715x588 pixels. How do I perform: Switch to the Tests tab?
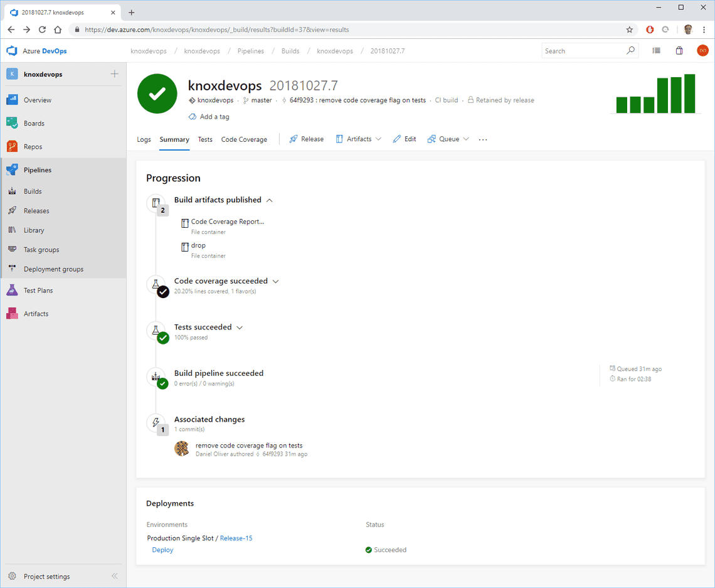(x=205, y=139)
